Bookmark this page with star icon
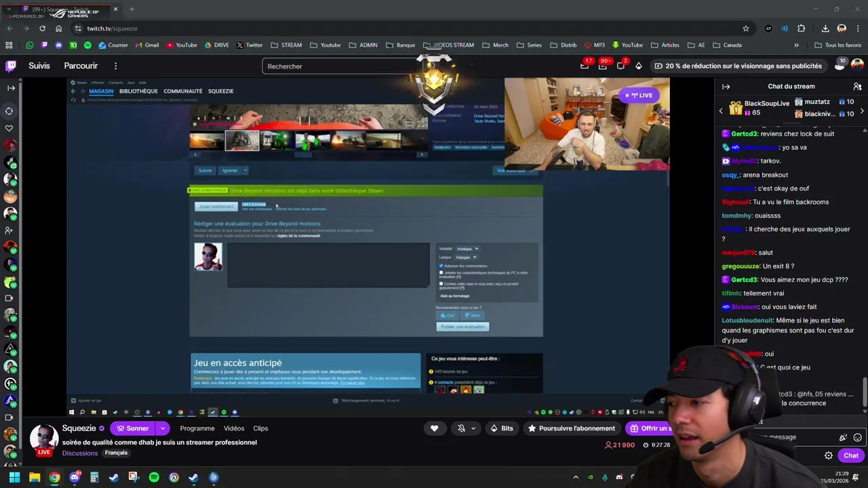Screen dimensions: 868x488 (745, 28)
